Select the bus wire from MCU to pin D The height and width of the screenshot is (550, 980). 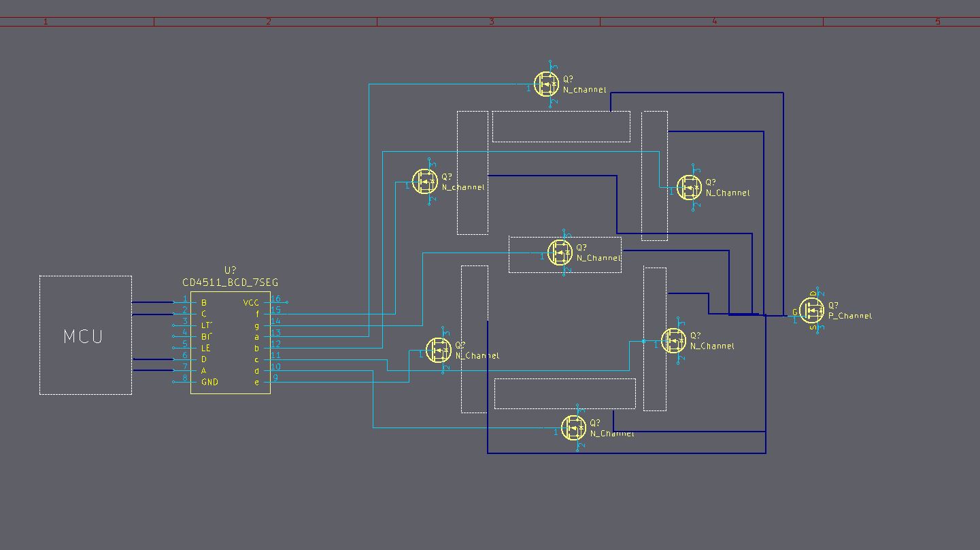coord(152,359)
